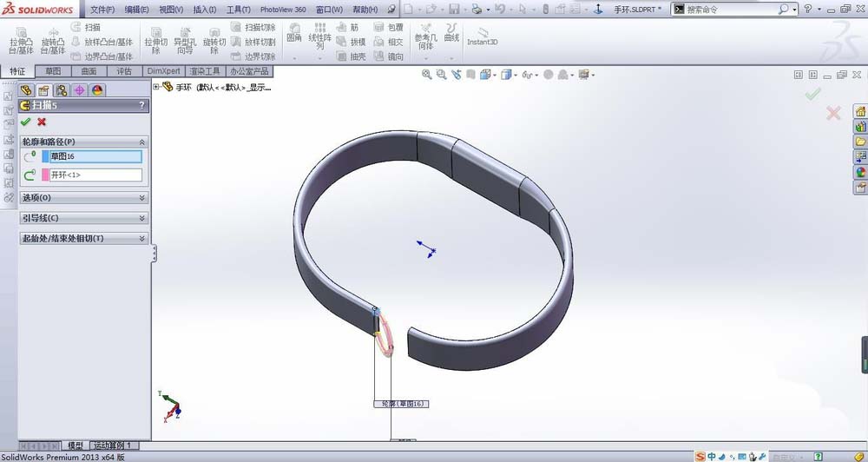The width and height of the screenshot is (868, 462).
Task: Click the SolidWorks Resources home icon
Action: click(x=860, y=110)
